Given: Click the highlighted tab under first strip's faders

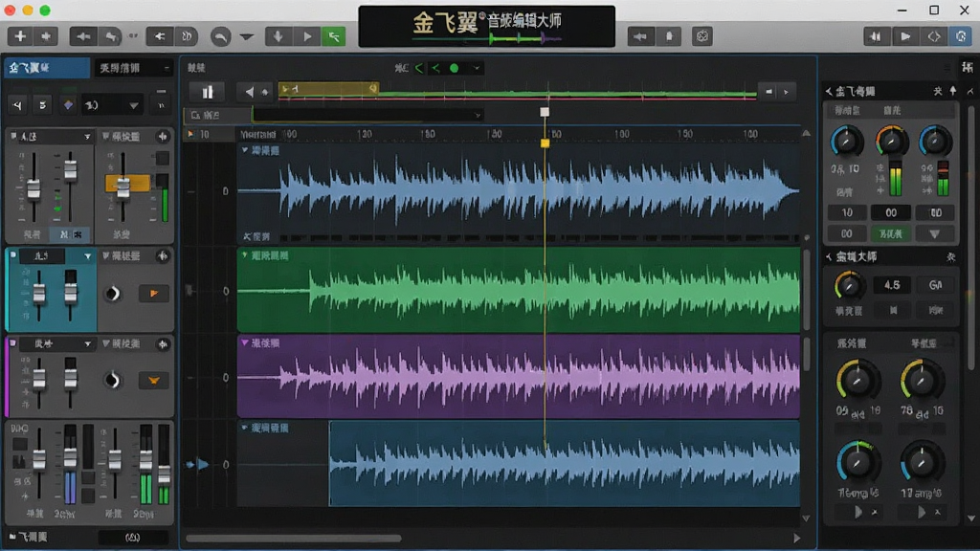Looking at the screenshot, I should [70, 234].
